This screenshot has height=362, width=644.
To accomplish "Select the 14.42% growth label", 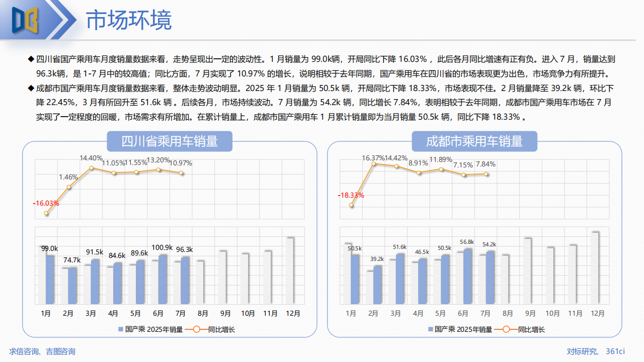I will point(396,158).
